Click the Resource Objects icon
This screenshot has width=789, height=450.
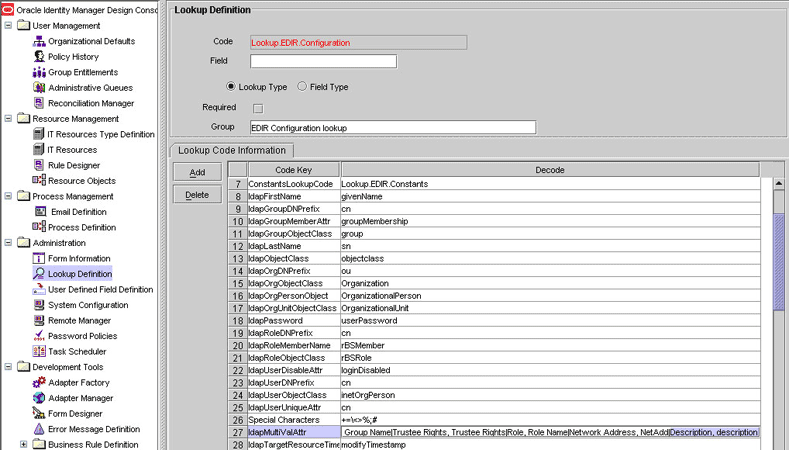click(x=39, y=180)
